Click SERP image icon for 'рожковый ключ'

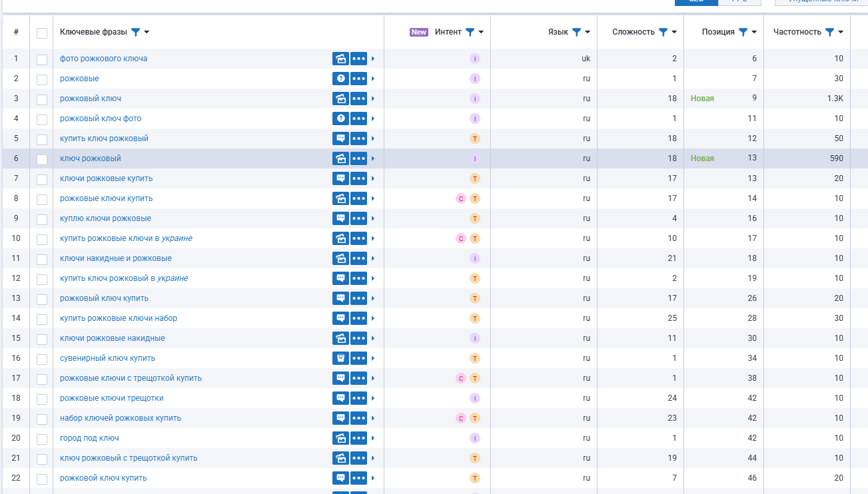click(x=340, y=99)
